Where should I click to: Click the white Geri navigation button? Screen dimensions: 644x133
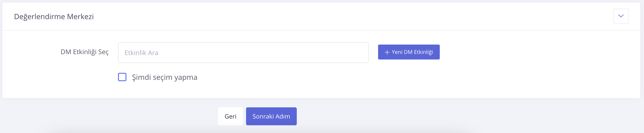tap(230, 116)
